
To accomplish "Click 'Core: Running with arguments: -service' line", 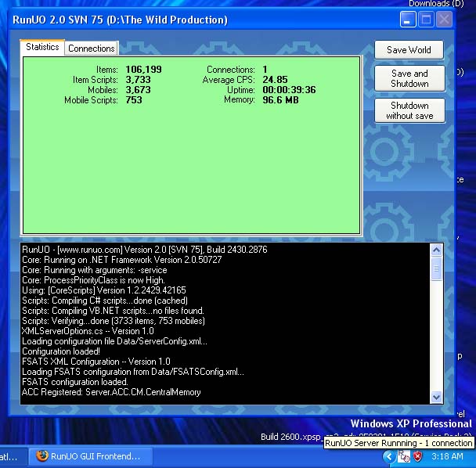I will [95, 270].
